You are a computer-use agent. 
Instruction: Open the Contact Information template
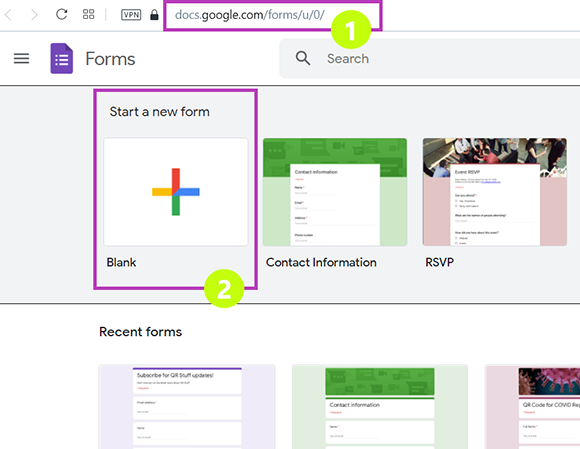[335, 192]
